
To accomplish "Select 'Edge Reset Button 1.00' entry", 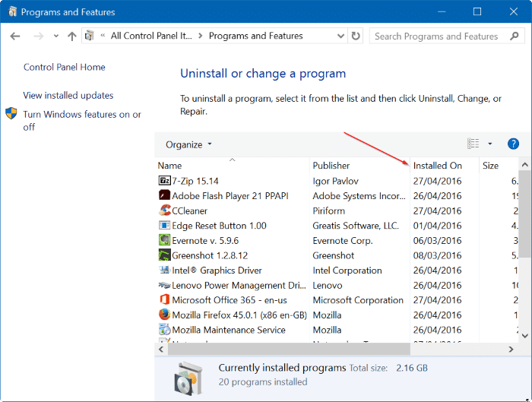I will point(219,226).
